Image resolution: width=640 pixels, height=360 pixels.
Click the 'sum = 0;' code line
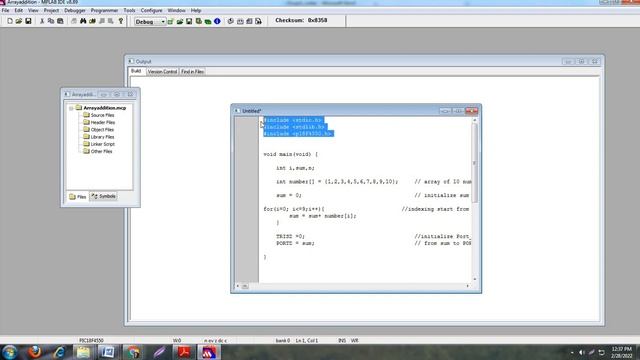[289, 195]
